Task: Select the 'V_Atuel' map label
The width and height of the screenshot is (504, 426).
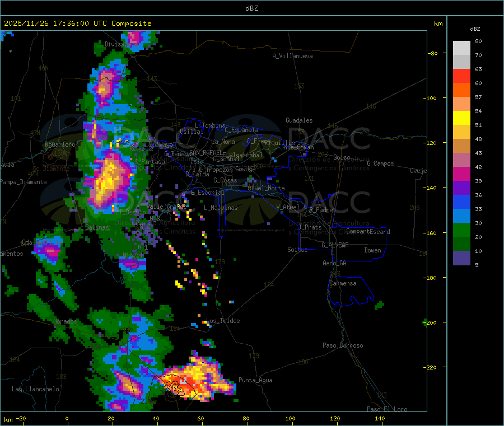Action: pyautogui.click(x=288, y=207)
